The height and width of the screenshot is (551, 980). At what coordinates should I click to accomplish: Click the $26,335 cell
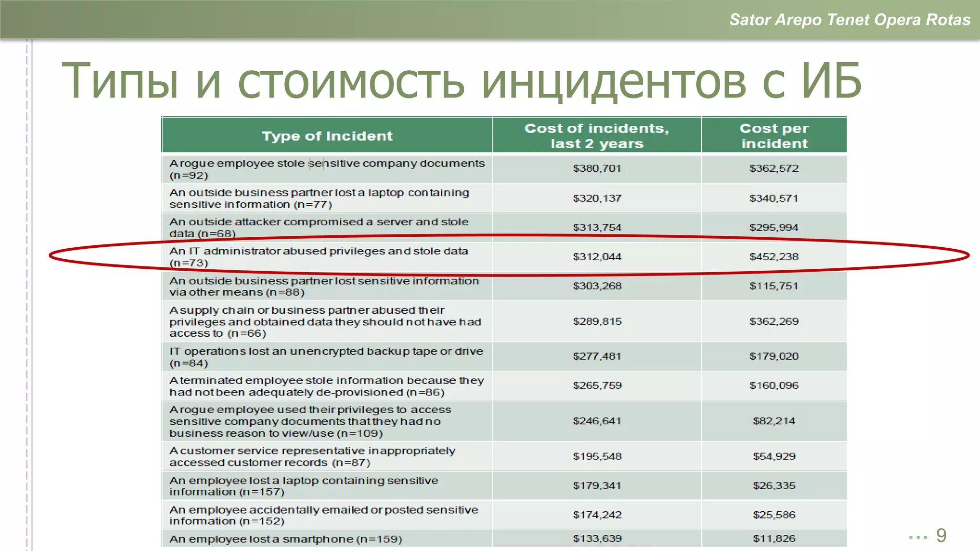pyautogui.click(x=774, y=485)
